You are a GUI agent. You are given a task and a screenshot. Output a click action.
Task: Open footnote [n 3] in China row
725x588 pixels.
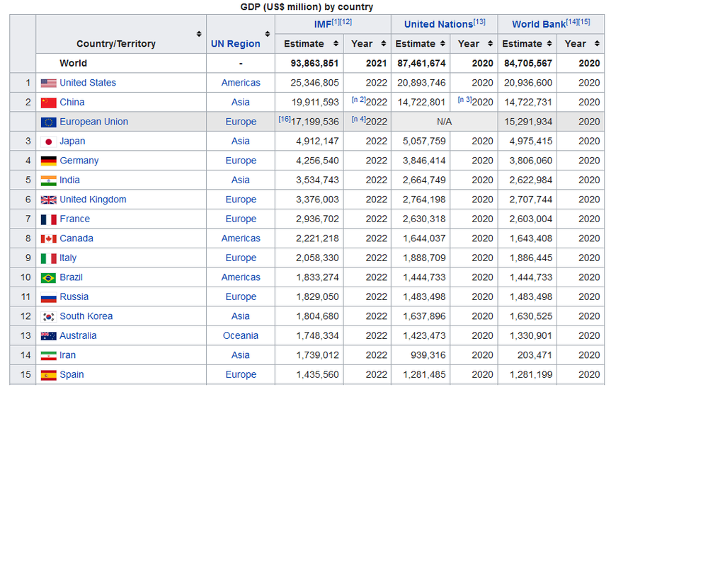464,100
